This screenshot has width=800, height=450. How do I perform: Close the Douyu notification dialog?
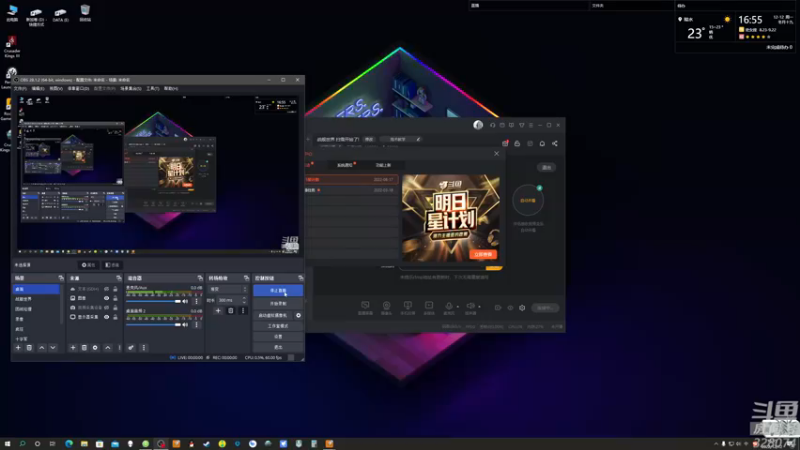496,154
